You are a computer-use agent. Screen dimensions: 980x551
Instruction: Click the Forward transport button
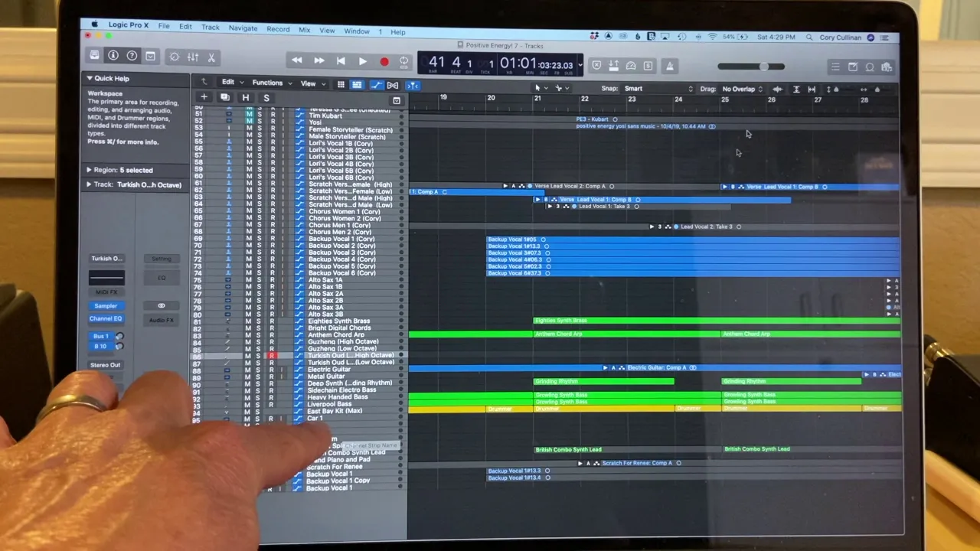click(319, 60)
